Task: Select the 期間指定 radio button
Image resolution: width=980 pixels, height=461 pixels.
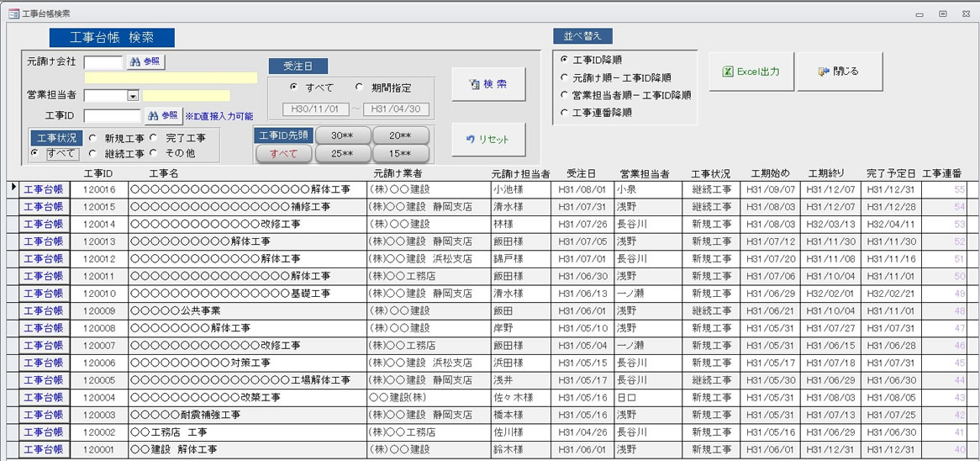Action: tap(360, 87)
